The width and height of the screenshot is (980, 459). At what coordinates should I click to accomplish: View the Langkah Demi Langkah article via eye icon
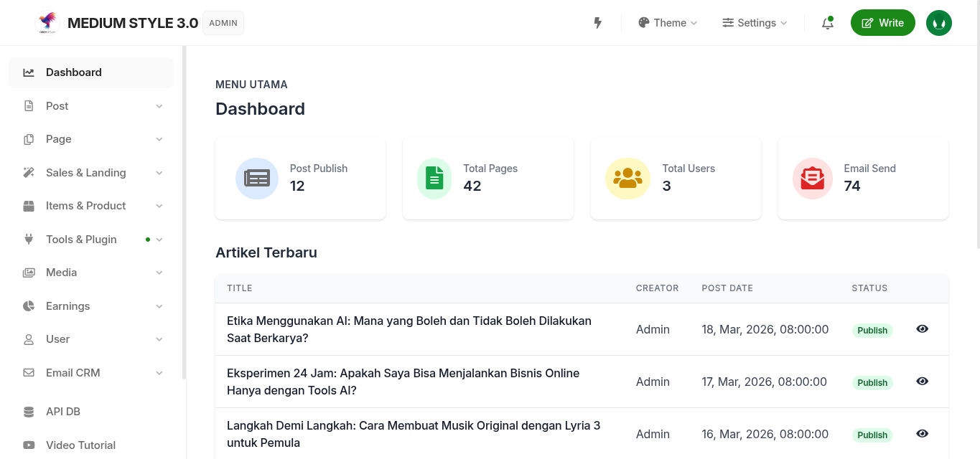(923, 433)
